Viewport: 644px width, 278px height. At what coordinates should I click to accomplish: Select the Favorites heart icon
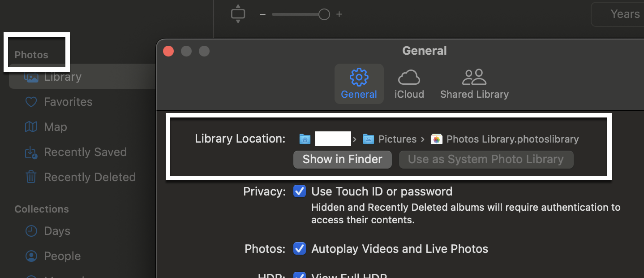31,102
